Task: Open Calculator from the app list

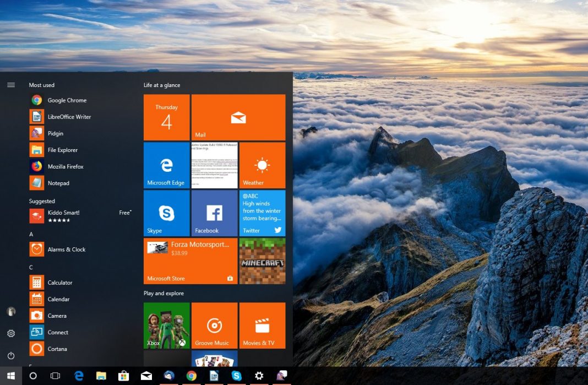Action: click(80, 282)
